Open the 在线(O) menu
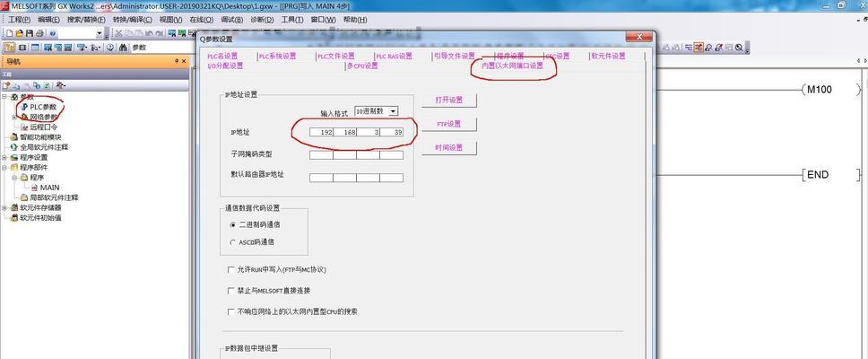Screen dimensions: 868x359 [x=202, y=20]
